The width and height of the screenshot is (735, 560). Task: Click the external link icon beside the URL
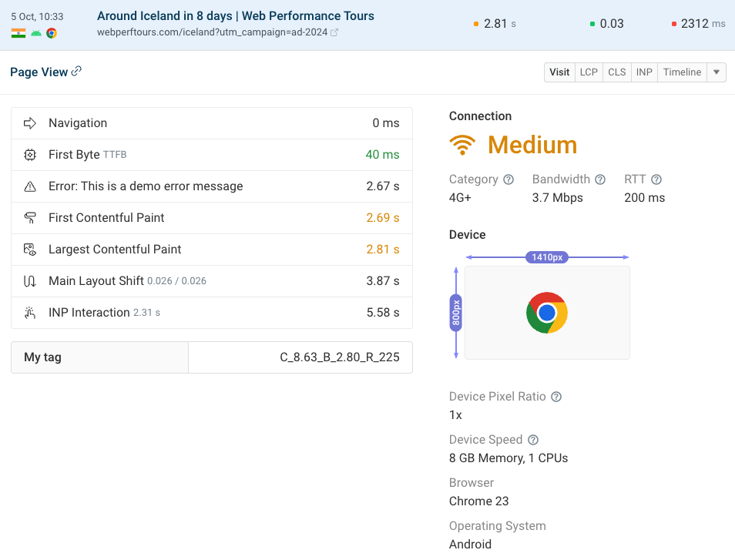(334, 32)
